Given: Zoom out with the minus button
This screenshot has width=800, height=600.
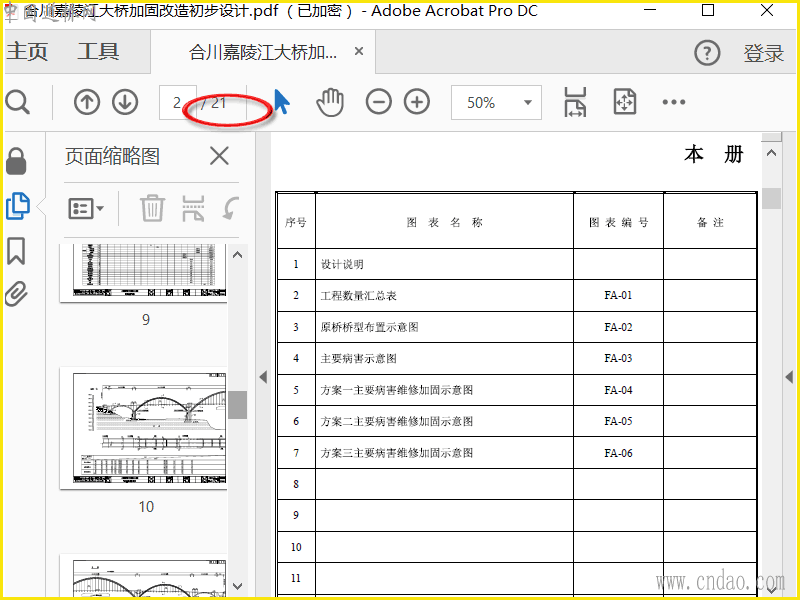Looking at the screenshot, I should (379, 102).
